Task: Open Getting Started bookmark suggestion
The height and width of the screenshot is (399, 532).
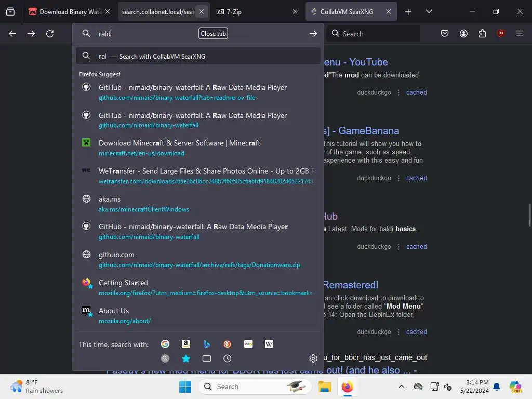Action: pos(198,287)
